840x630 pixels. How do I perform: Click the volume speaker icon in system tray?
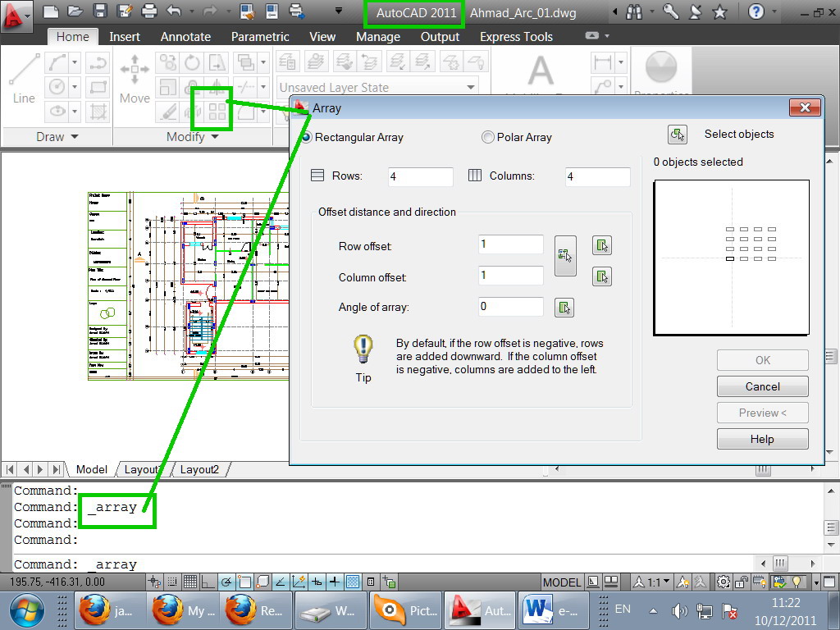[x=680, y=610]
